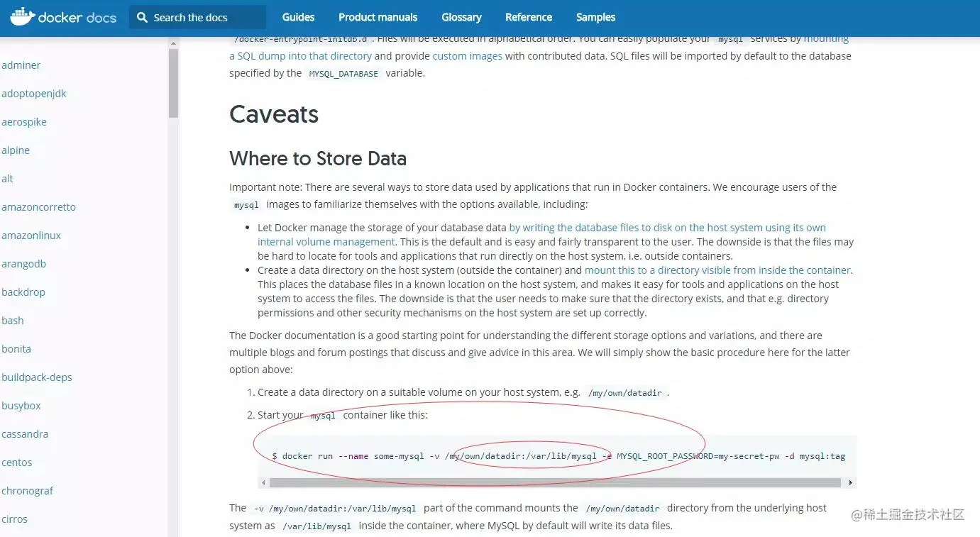980x537 pixels.
Task: Open alt in the sidebar
Action: (x=7, y=179)
